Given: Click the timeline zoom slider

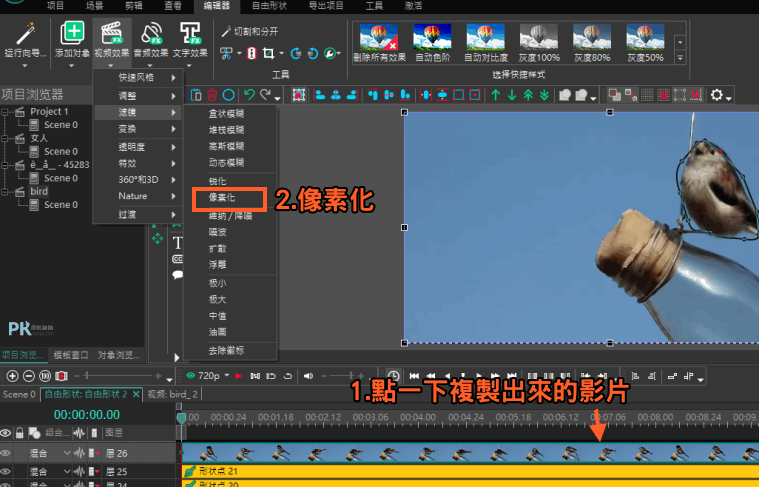Looking at the screenshot, I should point(118,376).
